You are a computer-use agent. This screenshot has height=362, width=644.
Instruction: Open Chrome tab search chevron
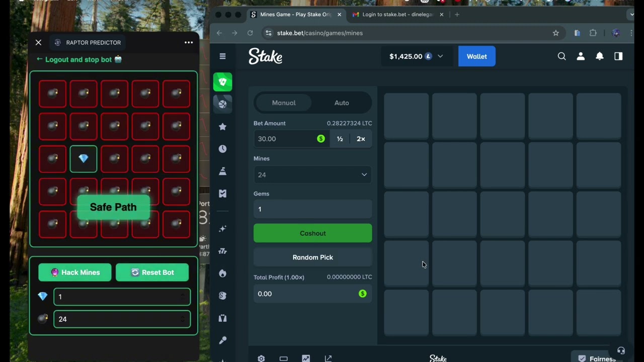coord(632,15)
